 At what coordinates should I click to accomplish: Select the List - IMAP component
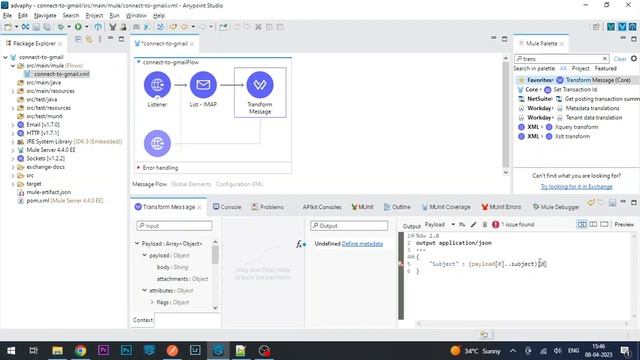(x=203, y=85)
